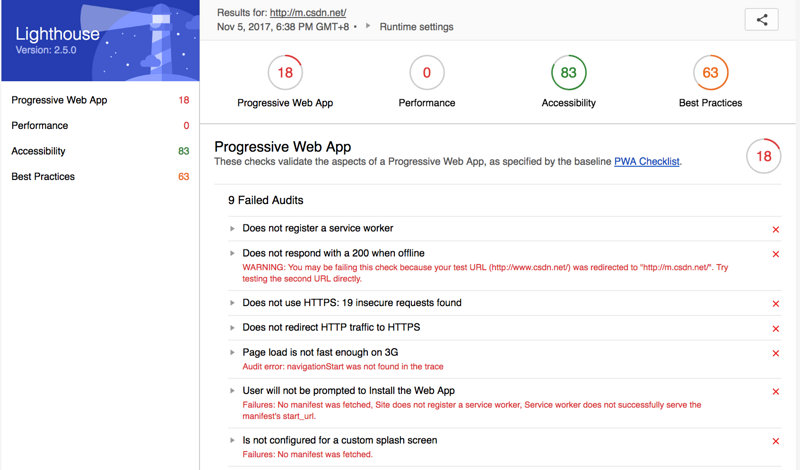Expand 'Does not respond with a 200 when offline'

click(232, 253)
